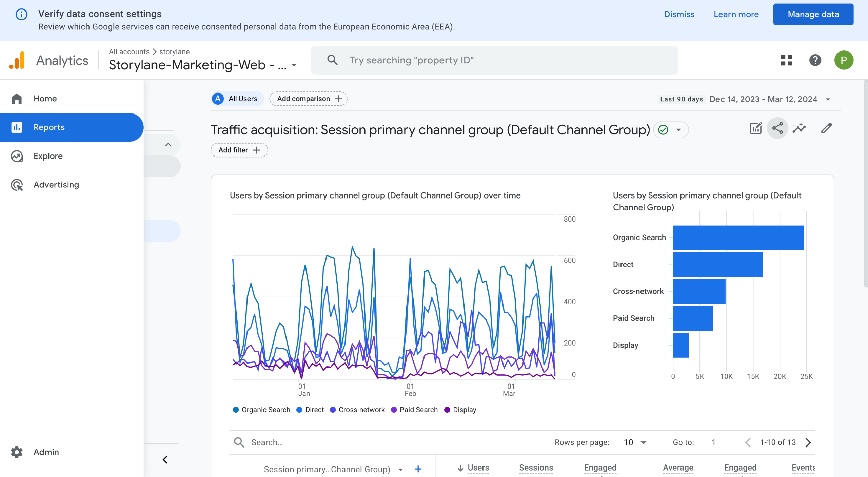Image resolution: width=868 pixels, height=477 pixels.
Task: Open the property selector dropdown arrow
Action: (x=294, y=65)
